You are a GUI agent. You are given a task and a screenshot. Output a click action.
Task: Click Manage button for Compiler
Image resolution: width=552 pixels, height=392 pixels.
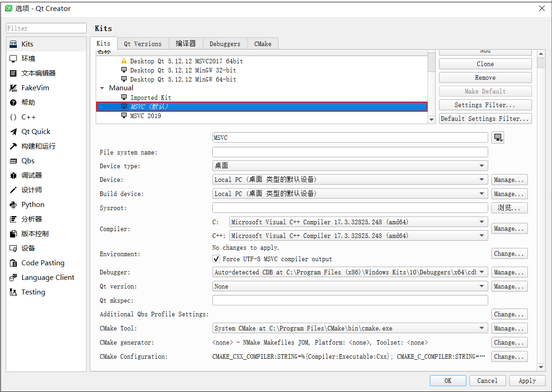510,228
